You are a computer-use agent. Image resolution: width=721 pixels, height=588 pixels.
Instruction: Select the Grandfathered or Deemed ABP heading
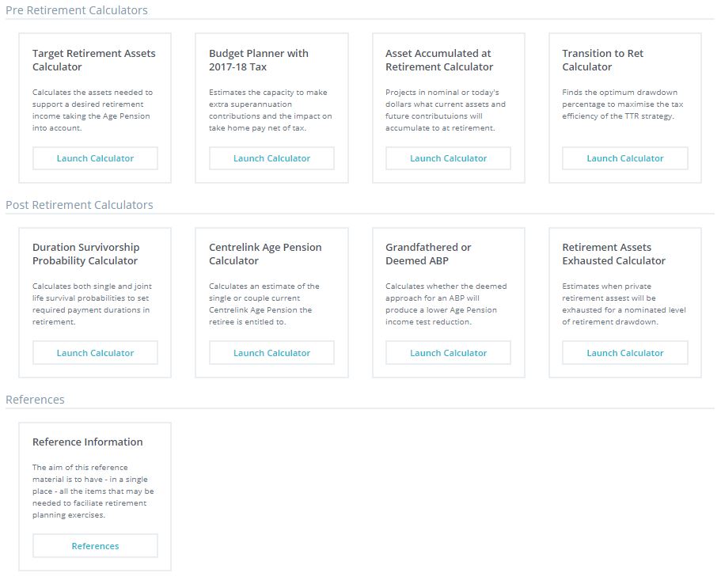(428, 254)
